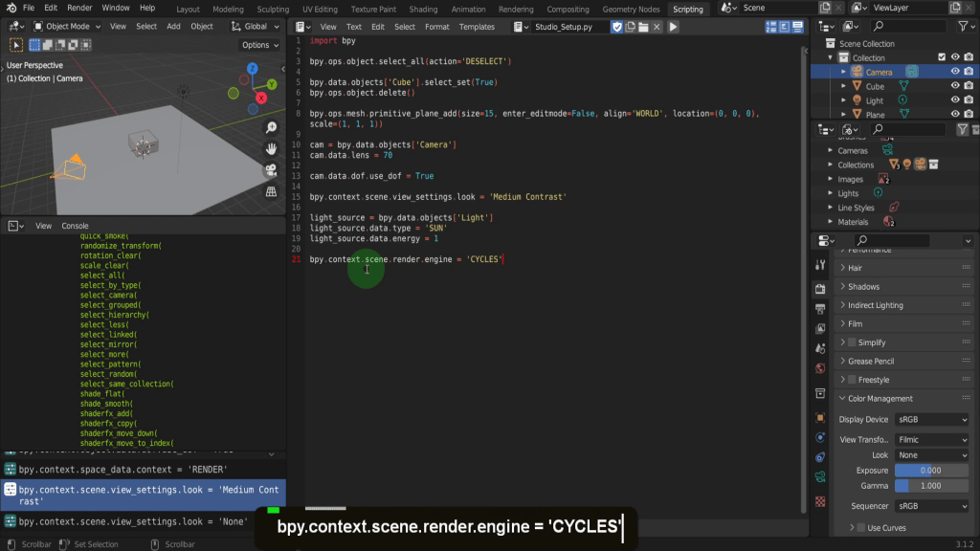This screenshot has width=980, height=551.
Task: Open the Output properties tab icon
Action: pyautogui.click(x=820, y=308)
